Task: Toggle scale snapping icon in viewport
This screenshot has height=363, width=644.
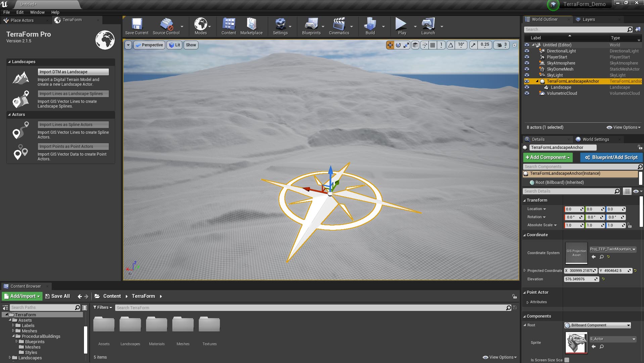Action: (x=473, y=45)
